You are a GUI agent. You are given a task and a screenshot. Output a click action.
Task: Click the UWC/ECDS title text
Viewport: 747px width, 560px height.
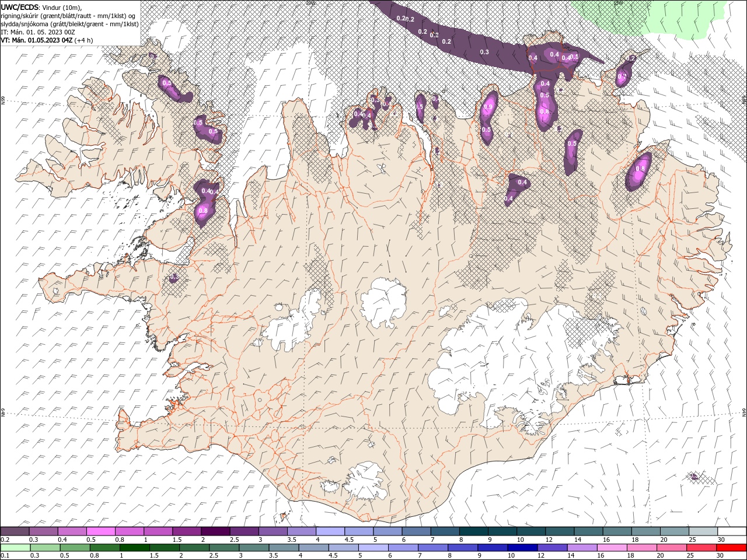click(x=20, y=7)
